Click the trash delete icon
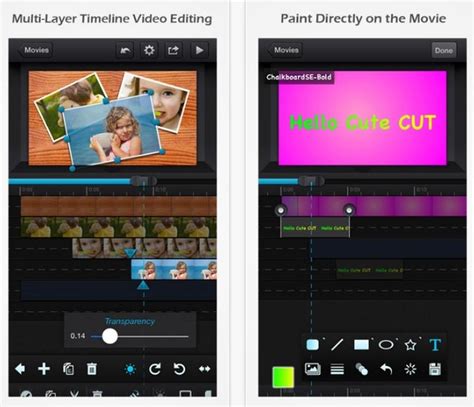474x407 pixels. click(92, 369)
